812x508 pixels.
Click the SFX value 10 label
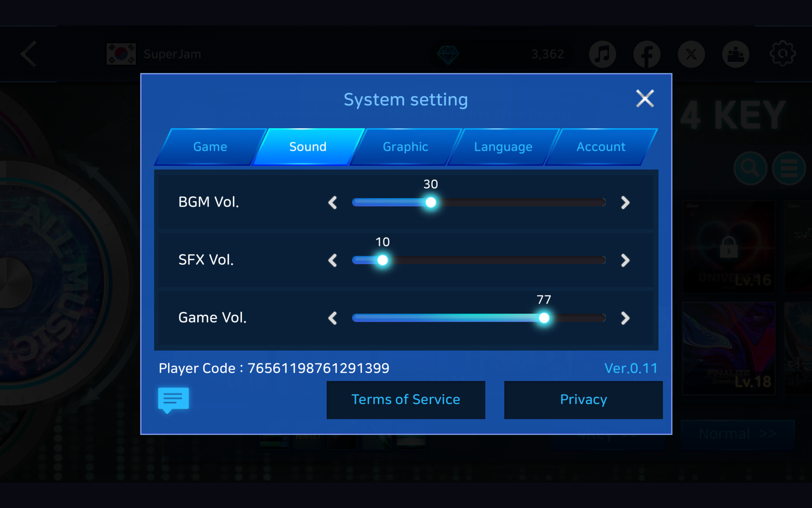tap(383, 242)
